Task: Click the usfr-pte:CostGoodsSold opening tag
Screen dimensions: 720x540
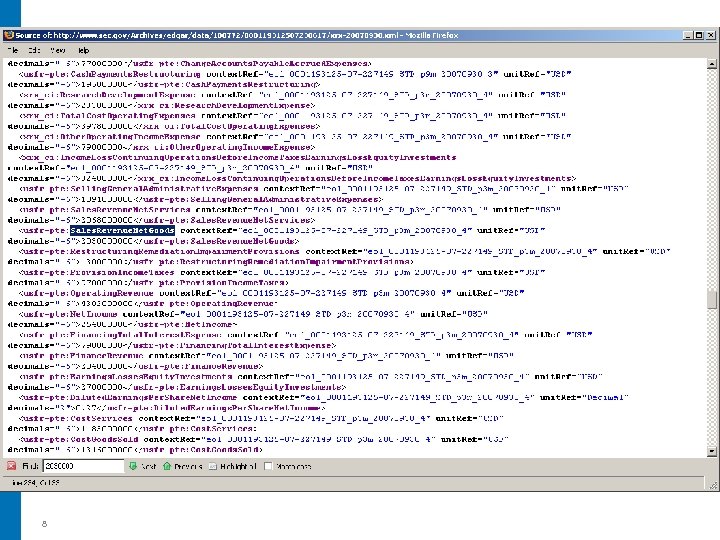Action: [79, 439]
